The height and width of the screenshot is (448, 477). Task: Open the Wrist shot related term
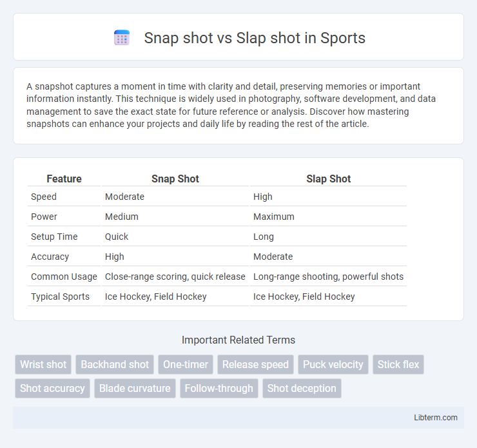click(43, 364)
